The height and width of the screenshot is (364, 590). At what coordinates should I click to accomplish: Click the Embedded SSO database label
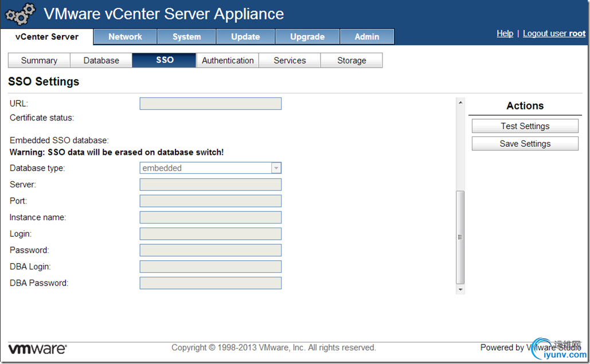pyautogui.click(x=59, y=140)
